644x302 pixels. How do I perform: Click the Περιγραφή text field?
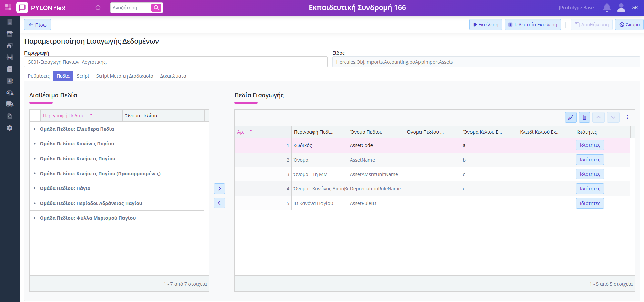(176, 62)
